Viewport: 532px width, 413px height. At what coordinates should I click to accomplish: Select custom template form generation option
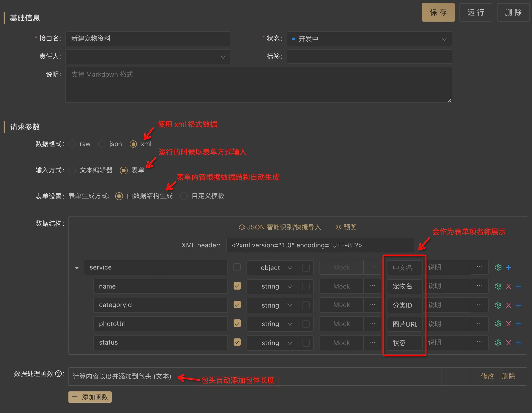(x=184, y=196)
